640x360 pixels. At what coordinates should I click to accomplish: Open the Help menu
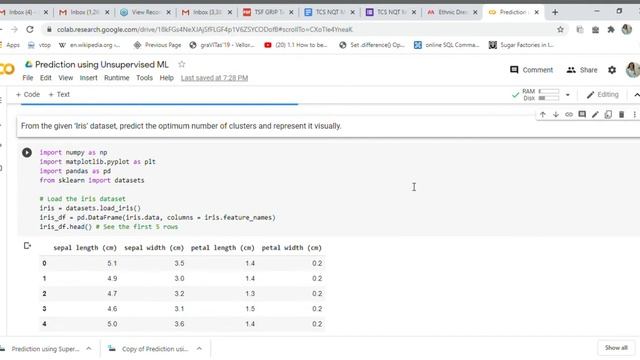[x=167, y=78]
